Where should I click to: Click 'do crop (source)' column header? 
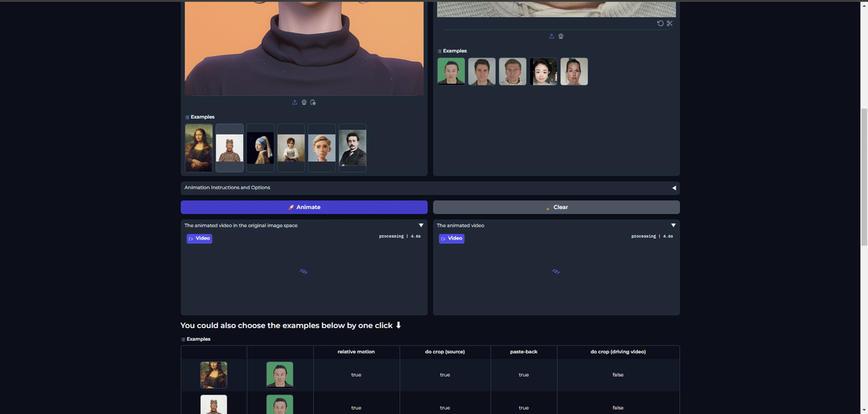point(445,352)
